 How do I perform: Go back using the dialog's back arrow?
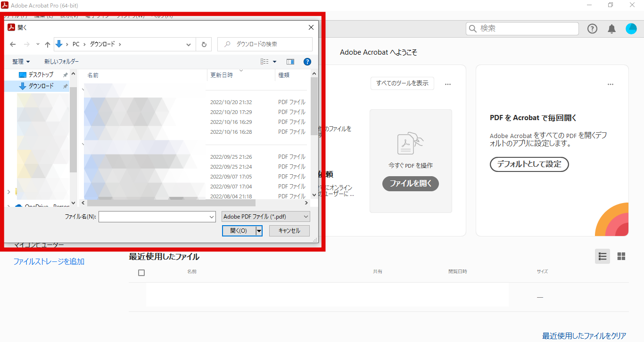[x=13, y=44]
